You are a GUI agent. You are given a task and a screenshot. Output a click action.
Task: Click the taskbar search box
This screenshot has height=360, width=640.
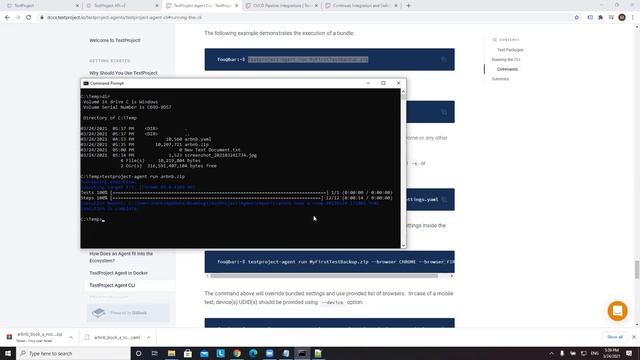pos(73,353)
